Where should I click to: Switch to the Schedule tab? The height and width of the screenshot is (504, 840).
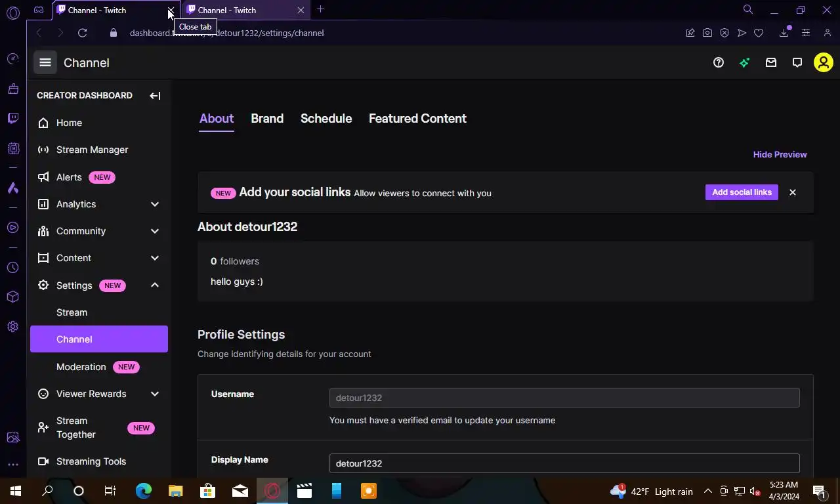point(326,119)
